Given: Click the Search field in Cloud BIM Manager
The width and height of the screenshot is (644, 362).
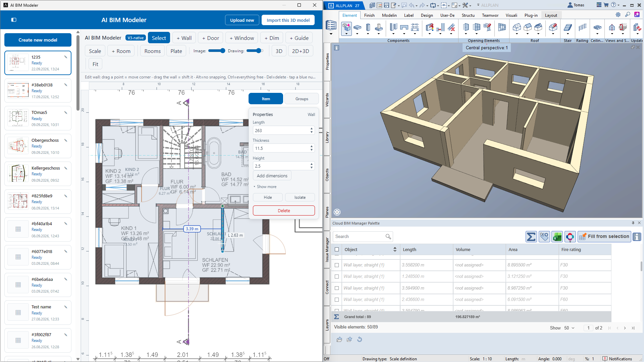Looking at the screenshot, I should click(362, 237).
